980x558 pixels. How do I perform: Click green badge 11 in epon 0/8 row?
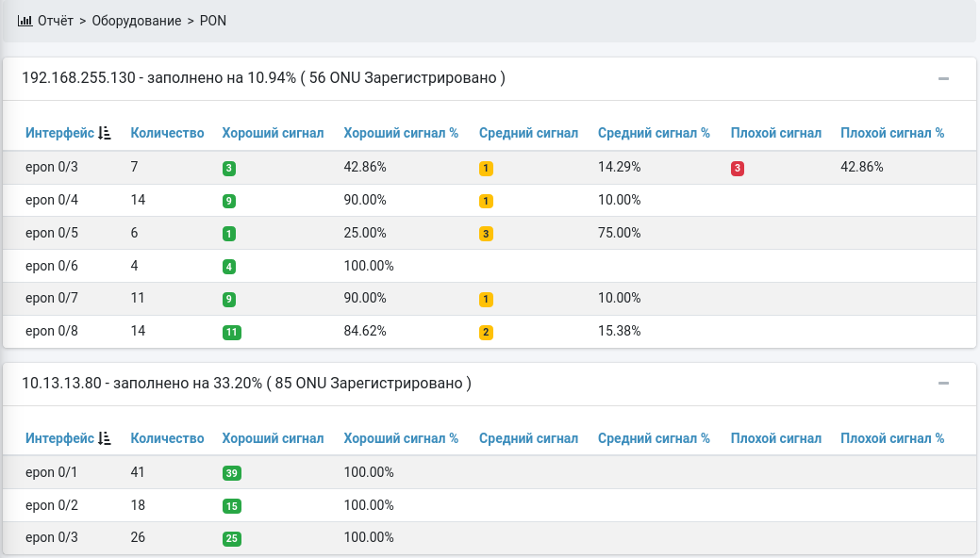click(x=231, y=332)
